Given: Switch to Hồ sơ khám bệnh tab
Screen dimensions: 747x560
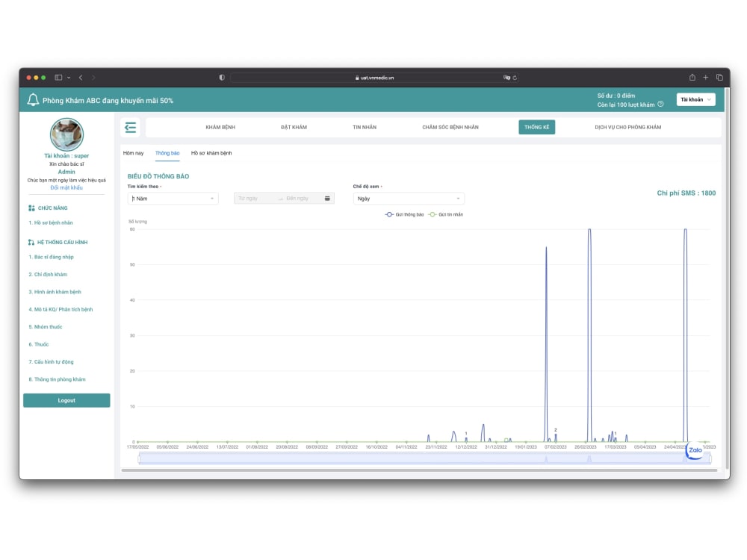Looking at the screenshot, I should coord(211,153).
